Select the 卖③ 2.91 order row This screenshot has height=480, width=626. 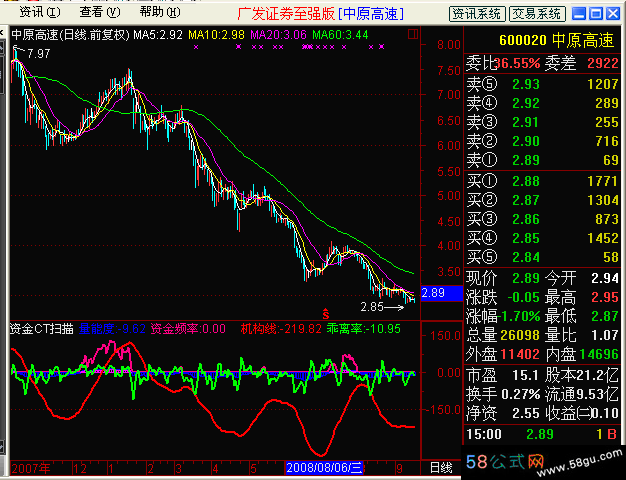[542, 122]
